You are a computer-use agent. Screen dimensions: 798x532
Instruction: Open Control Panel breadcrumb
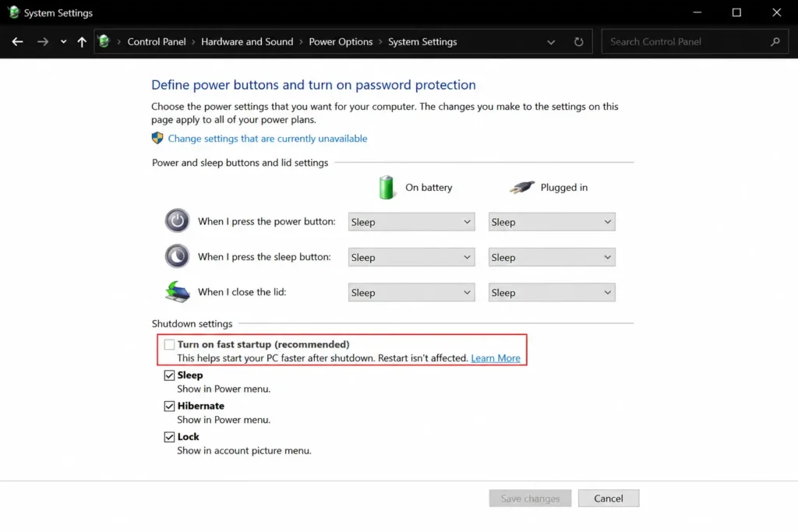pos(156,42)
